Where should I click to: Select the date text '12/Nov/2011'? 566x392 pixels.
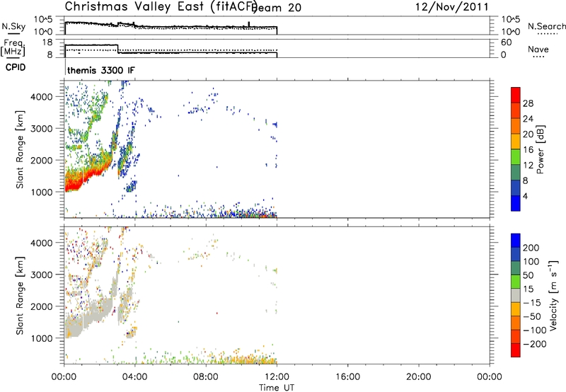tap(452, 7)
